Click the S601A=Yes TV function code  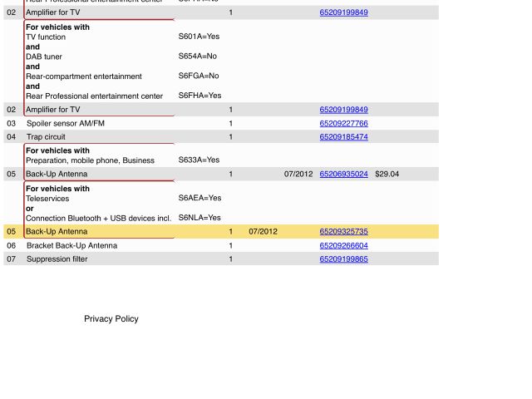pos(199,37)
